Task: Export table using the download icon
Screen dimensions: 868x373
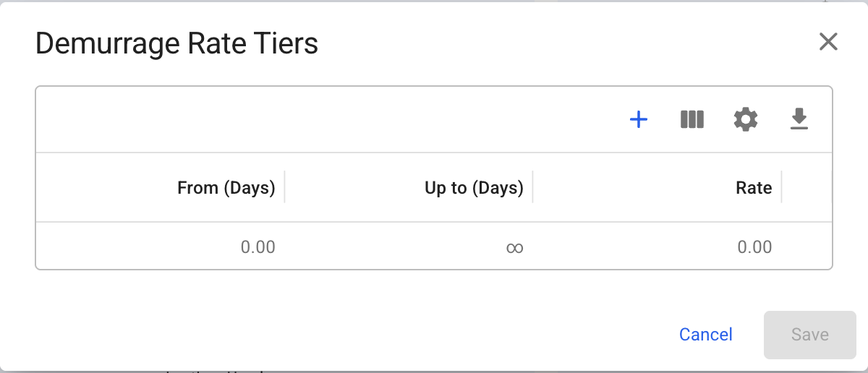Action: pyautogui.click(x=799, y=119)
